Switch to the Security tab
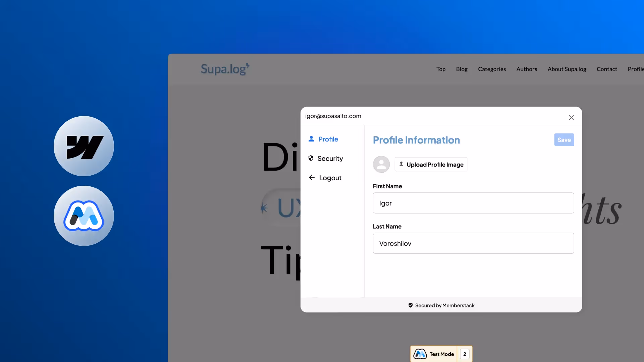644x362 pixels. pyautogui.click(x=330, y=159)
